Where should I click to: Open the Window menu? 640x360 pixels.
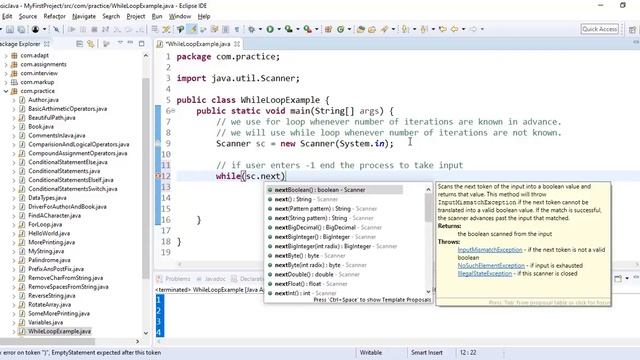[180, 16]
